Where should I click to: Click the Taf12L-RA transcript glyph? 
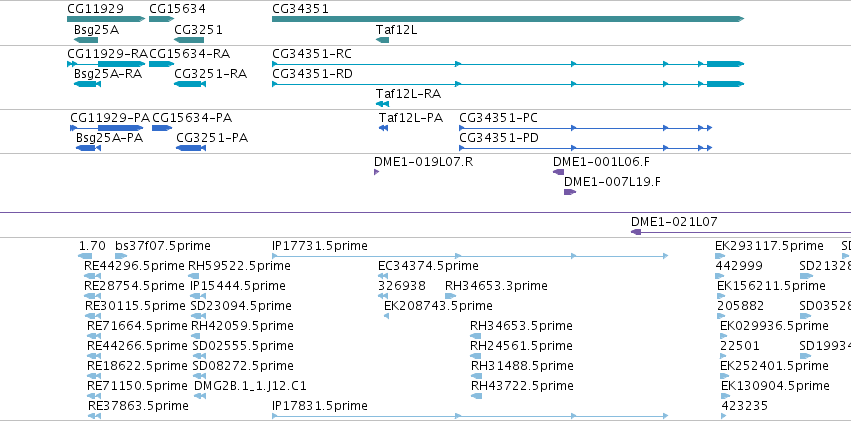click(382, 104)
